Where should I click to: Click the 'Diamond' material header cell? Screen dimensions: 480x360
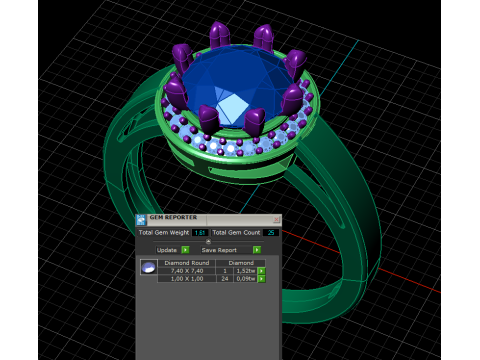[241, 263]
